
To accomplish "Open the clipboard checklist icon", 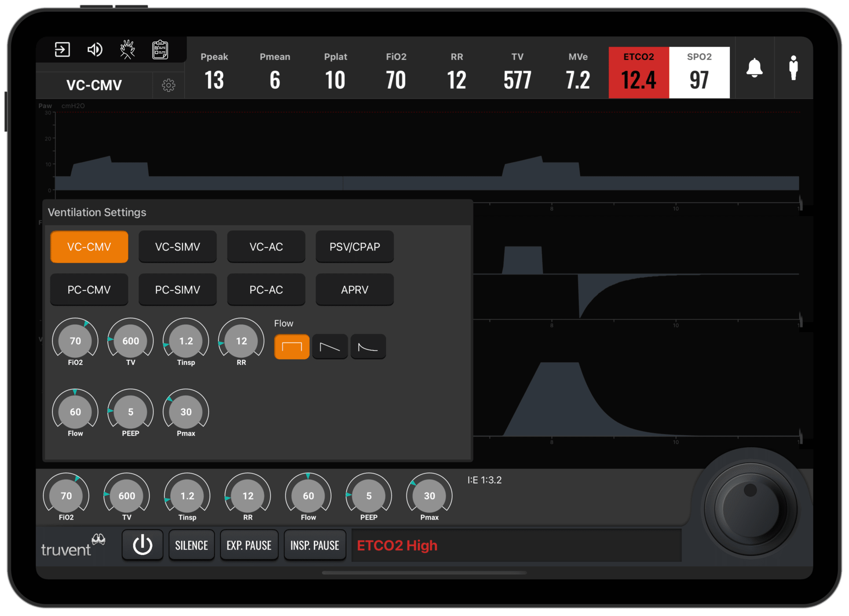I will [x=160, y=49].
